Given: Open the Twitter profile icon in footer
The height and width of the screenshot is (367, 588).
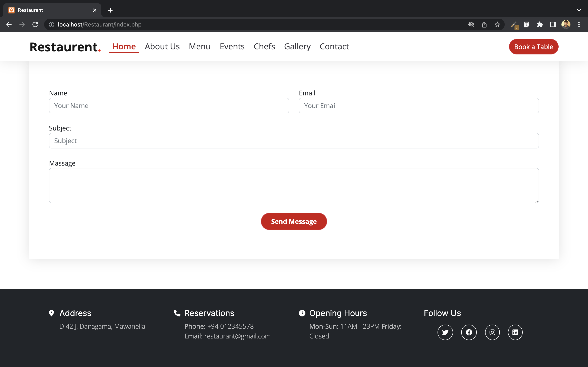Looking at the screenshot, I should [445, 332].
